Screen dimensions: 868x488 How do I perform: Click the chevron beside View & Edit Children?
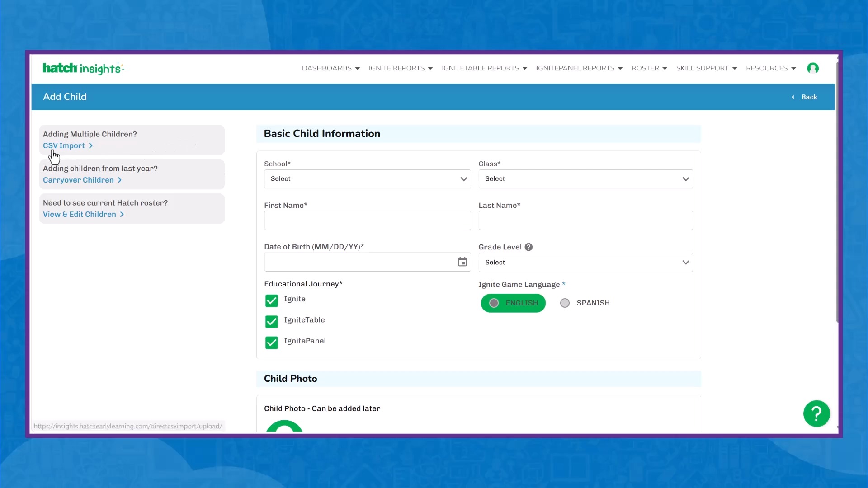tap(122, 215)
